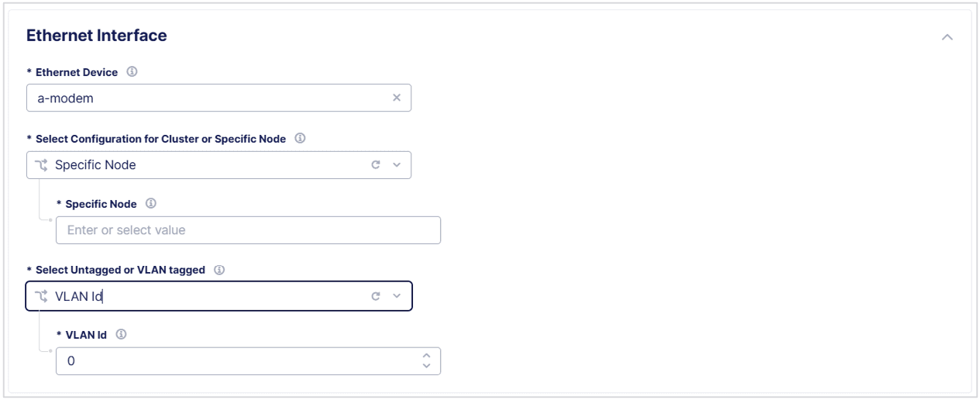Image resolution: width=980 pixels, height=400 pixels.
Task: Focus the Enter or select value field
Action: 248,230
